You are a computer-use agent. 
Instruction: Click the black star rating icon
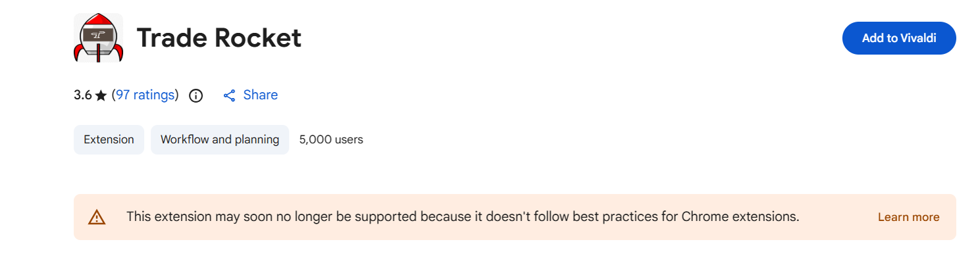[x=101, y=95]
